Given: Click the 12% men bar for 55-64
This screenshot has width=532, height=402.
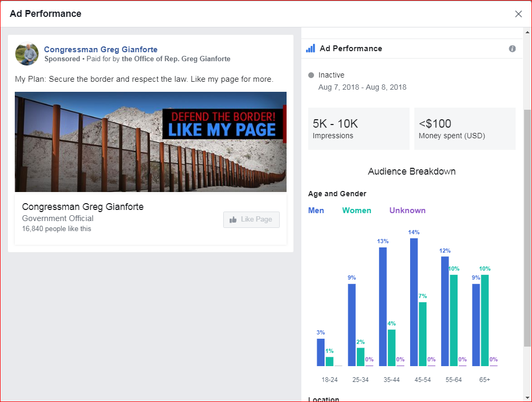Looking at the screenshot, I should coord(445,311).
